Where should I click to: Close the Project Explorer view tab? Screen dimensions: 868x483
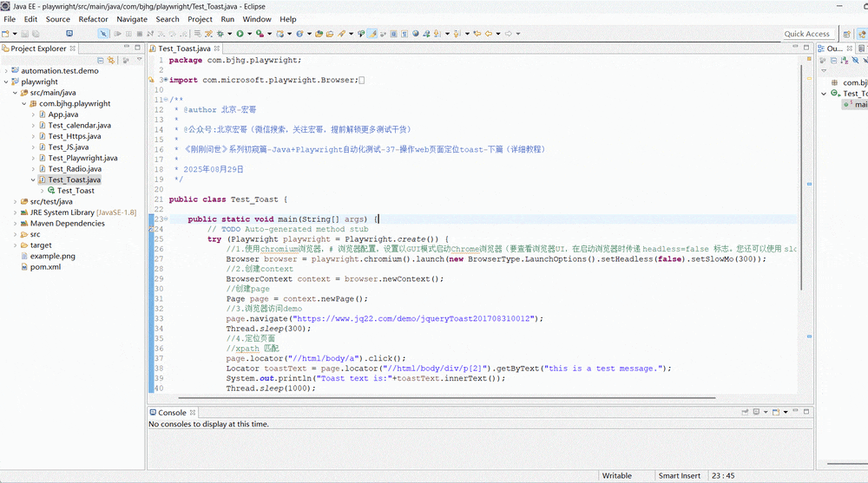coord(73,49)
